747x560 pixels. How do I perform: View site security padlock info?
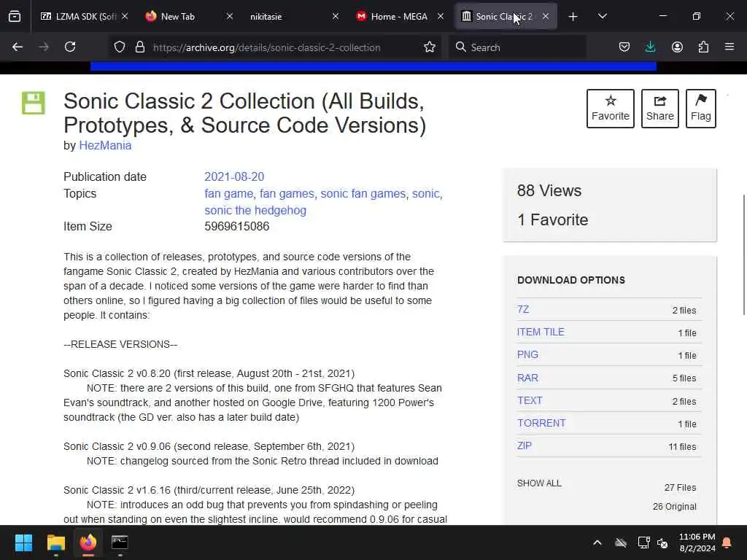click(x=139, y=47)
